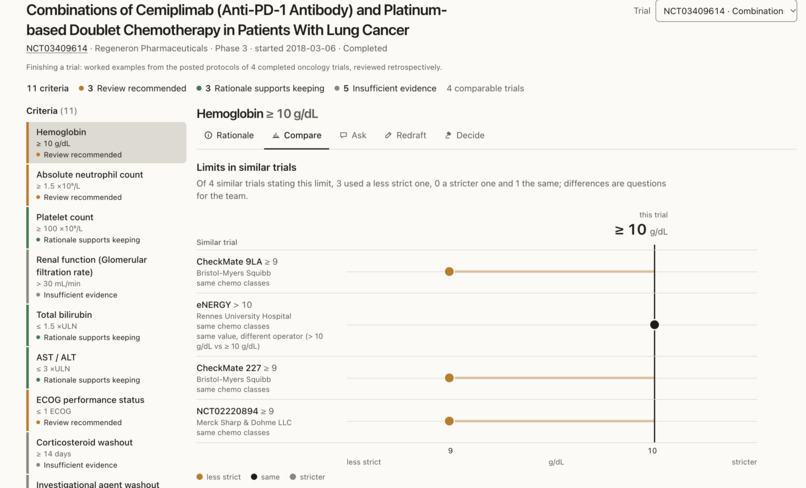Select the Absolute neutrophil count criterion
The image size is (806, 488).
coord(106,185)
